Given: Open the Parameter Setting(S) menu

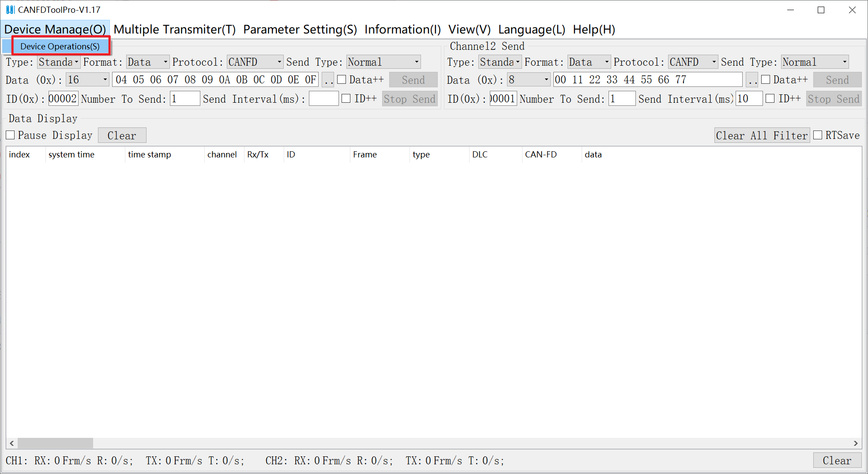Looking at the screenshot, I should (x=300, y=30).
